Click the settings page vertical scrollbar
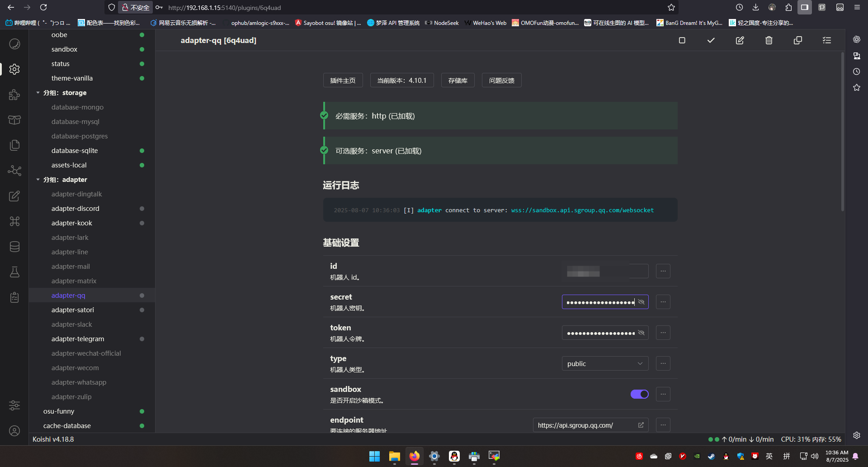Viewport: 868px width, 467px height. (x=843, y=132)
